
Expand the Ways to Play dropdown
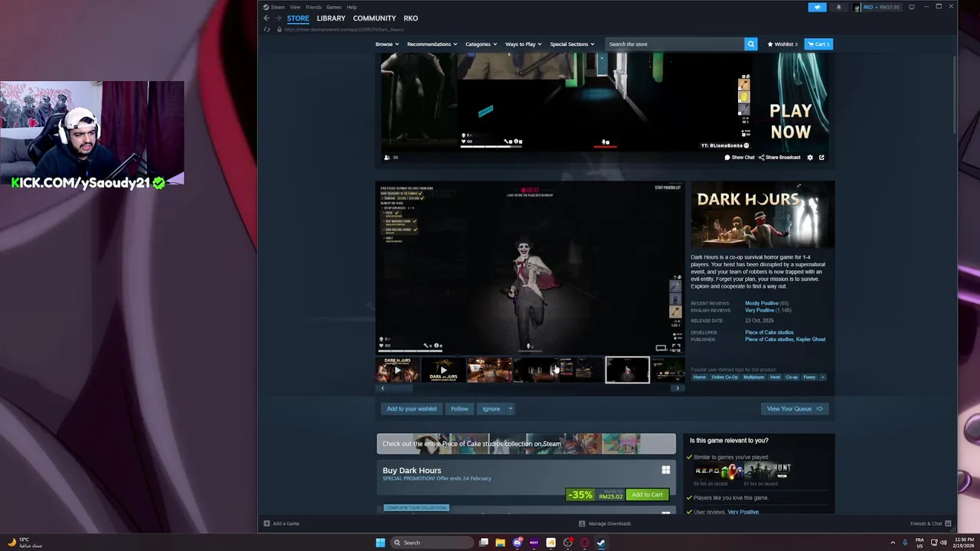pos(524,44)
